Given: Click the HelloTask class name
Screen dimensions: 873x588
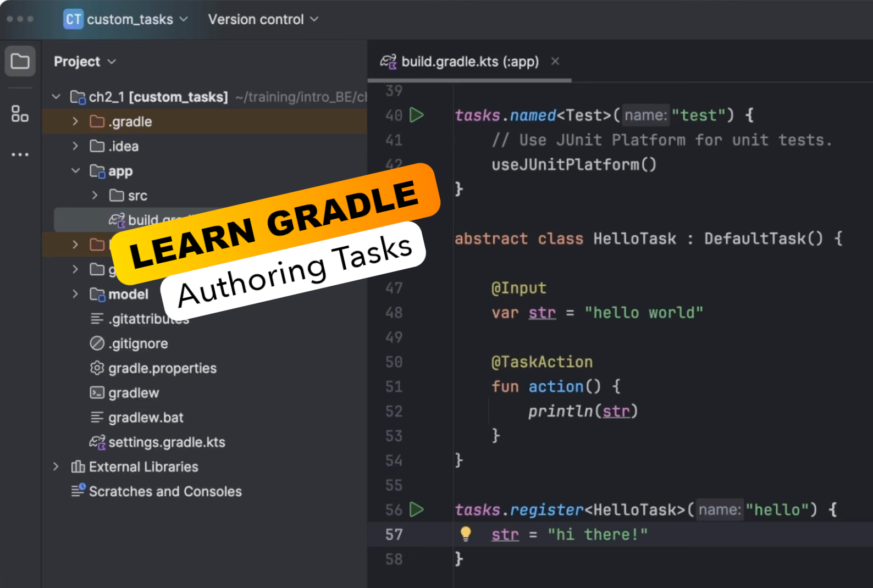Looking at the screenshot, I should pos(634,238).
